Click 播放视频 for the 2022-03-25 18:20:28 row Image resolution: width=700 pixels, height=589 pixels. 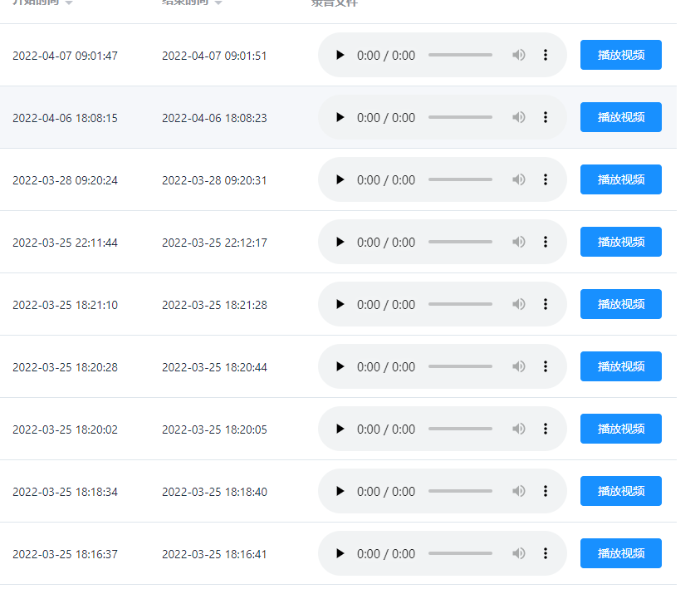(621, 366)
